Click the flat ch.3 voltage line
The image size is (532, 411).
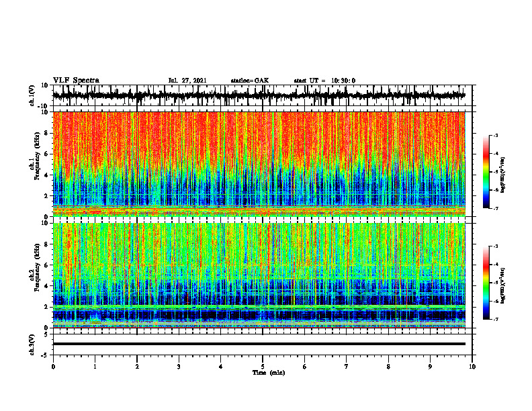point(259,344)
